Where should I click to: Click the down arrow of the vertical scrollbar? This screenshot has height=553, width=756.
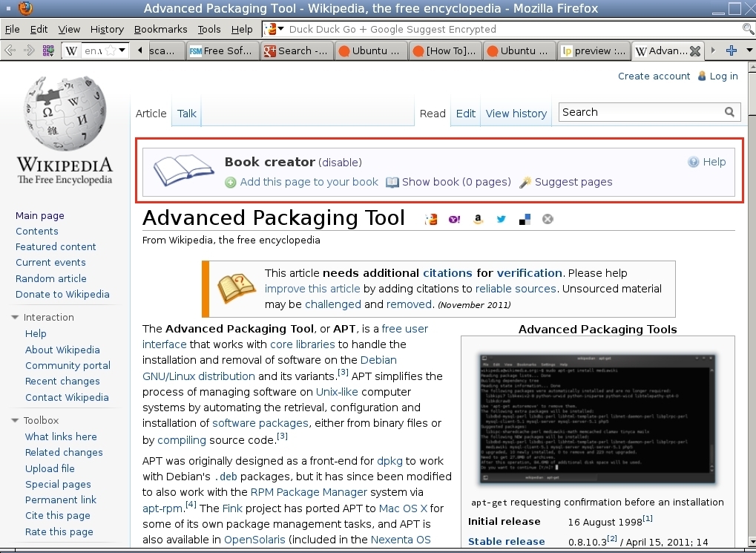(752, 543)
